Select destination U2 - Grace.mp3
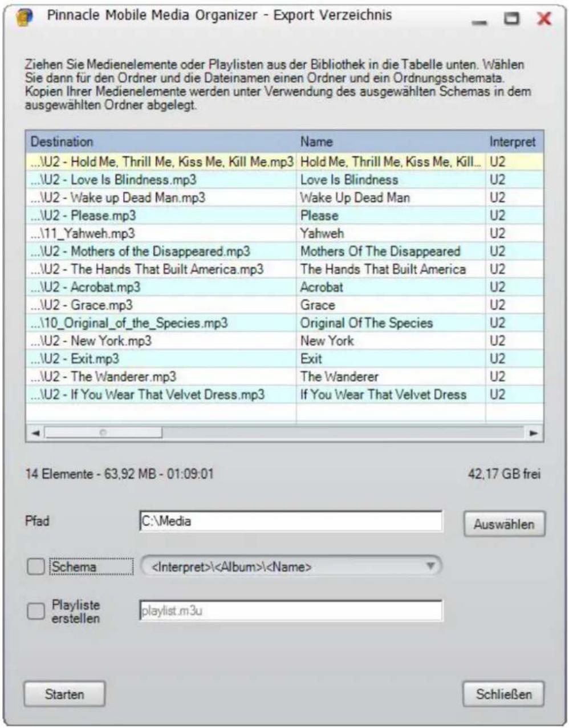The image size is (569, 728). pyautogui.click(x=161, y=305)
